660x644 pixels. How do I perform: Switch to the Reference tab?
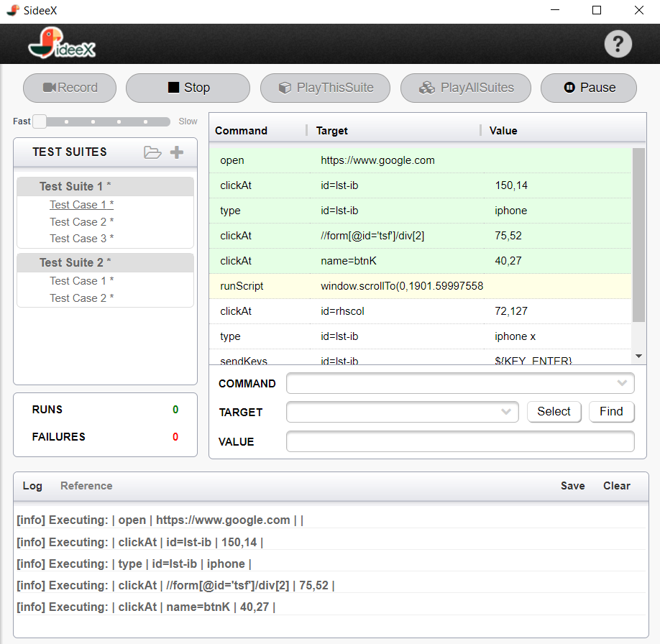coord(86,486)
